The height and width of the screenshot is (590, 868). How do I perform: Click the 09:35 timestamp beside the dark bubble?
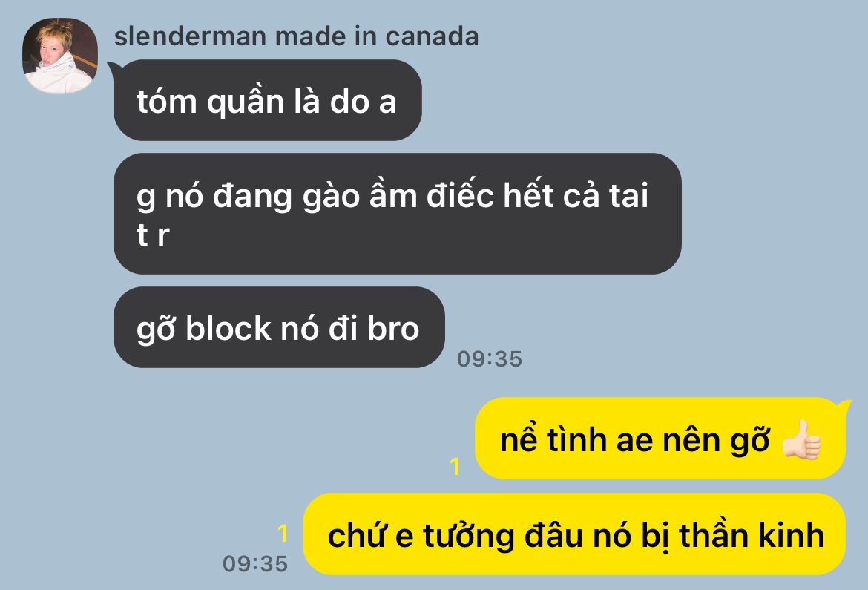(x=490, y=359)
